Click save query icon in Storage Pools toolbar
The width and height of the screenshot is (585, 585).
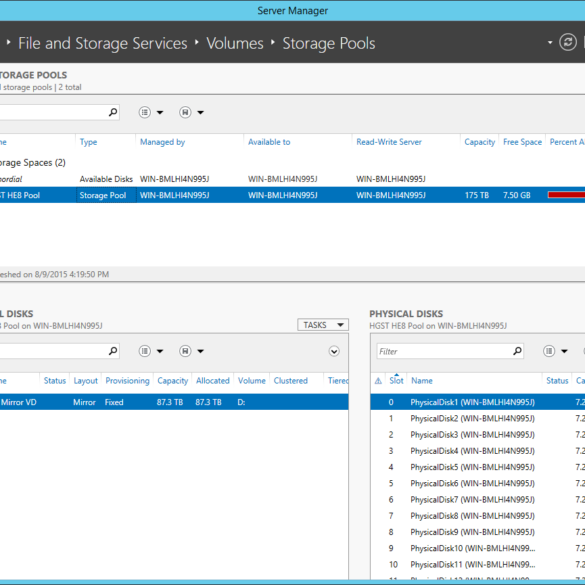185,112
